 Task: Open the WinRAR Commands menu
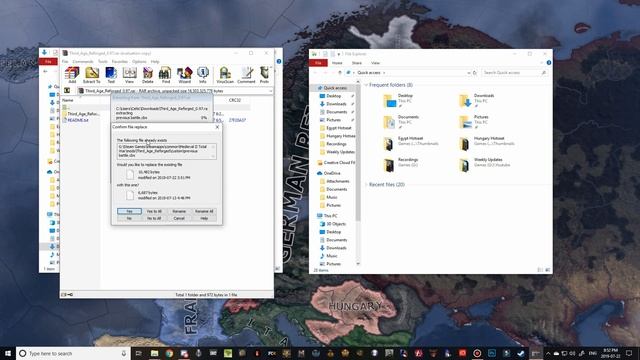pos(83,62)
